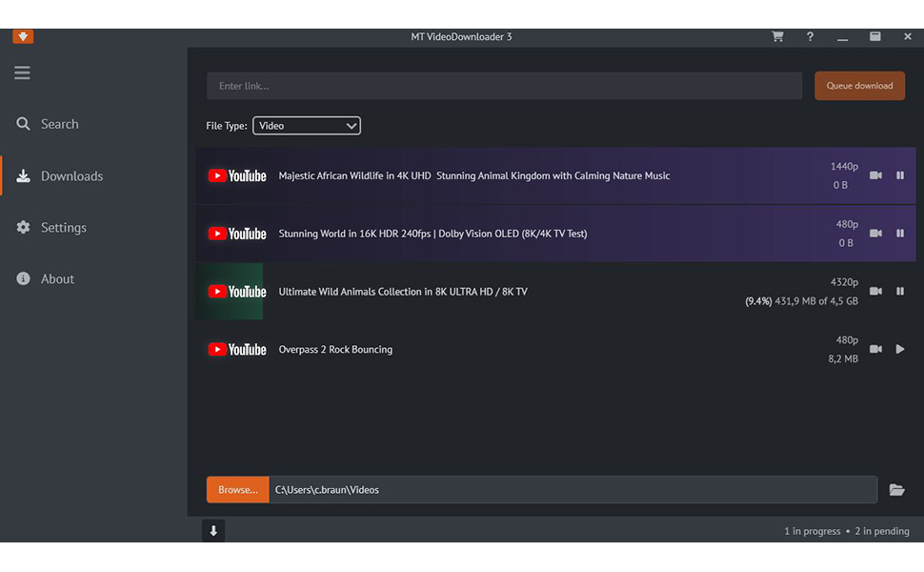Click the C:\Users\c.braun\Videos path field
This screenshot has width=924, height=572.
tap(572, 489)
